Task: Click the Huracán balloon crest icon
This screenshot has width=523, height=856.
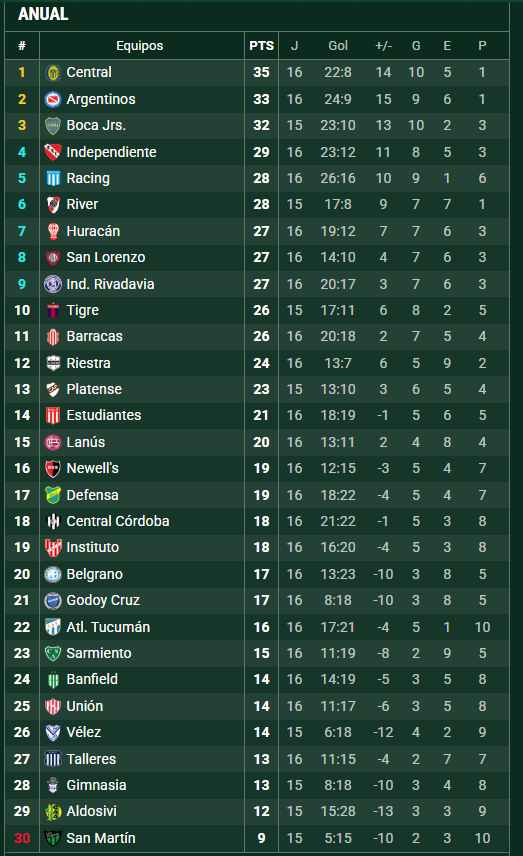Action: pos(53,231)
